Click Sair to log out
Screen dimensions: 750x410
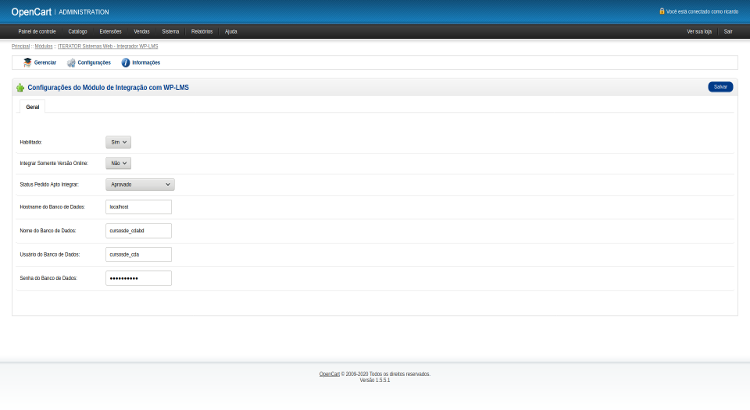[728, 32]
